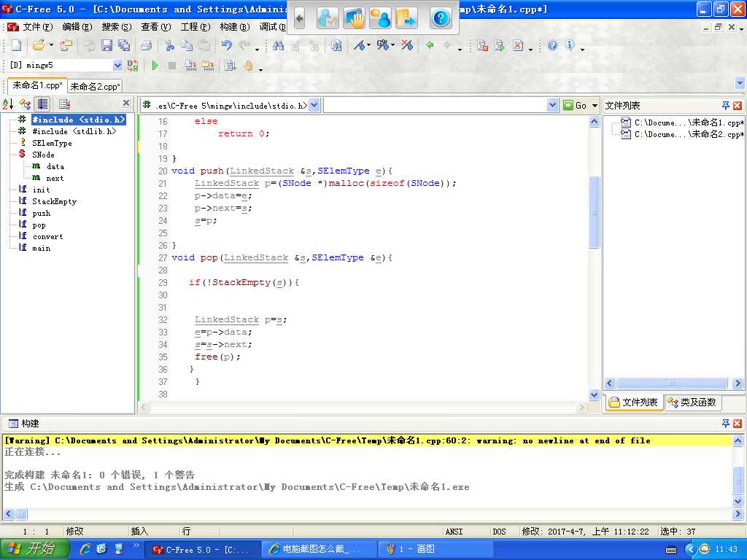The width and height of the screenshot is (747, 560).
Task: Open the Go button dropdown arrow
Action: [595, 105]
